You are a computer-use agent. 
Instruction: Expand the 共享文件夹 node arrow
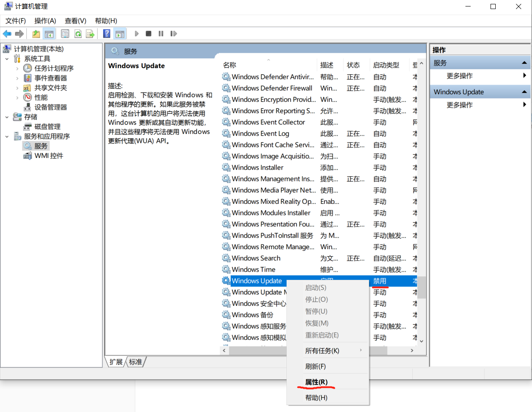point(17,88)
